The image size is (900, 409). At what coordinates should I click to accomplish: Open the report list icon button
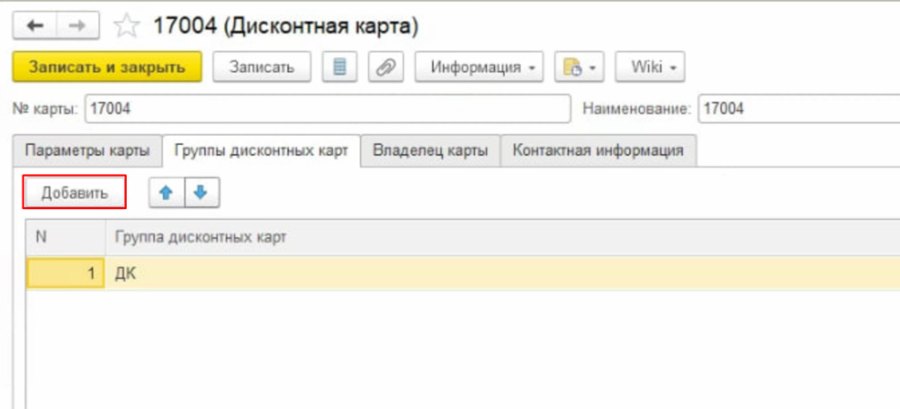340,67
